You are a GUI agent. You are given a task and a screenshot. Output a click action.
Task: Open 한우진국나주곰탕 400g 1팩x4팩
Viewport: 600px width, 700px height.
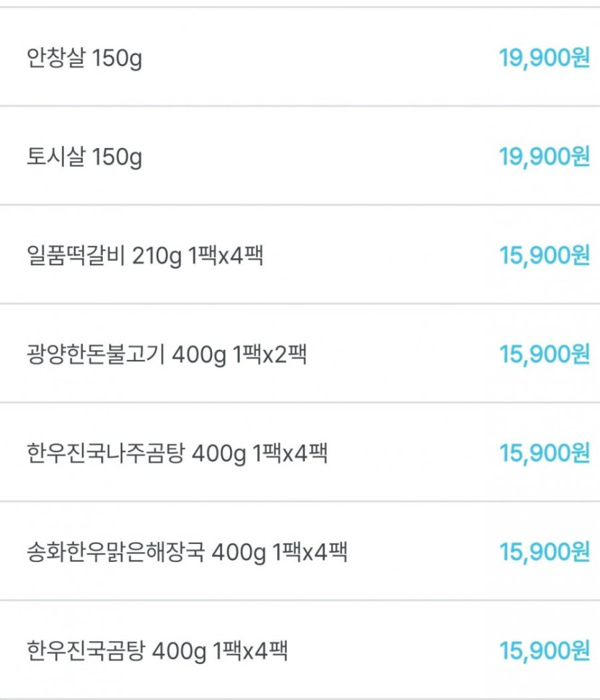click(x=177, y=453)
